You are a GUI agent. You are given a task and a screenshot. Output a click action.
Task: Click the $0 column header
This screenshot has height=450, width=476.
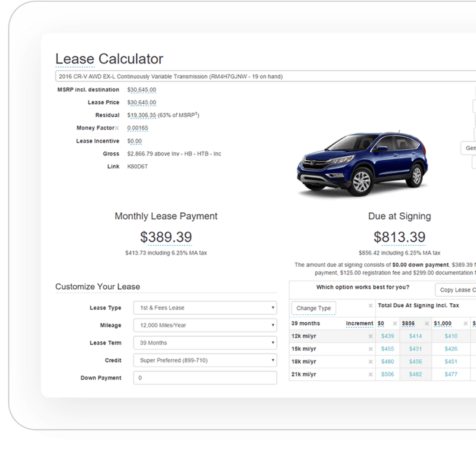coord(381,324)
